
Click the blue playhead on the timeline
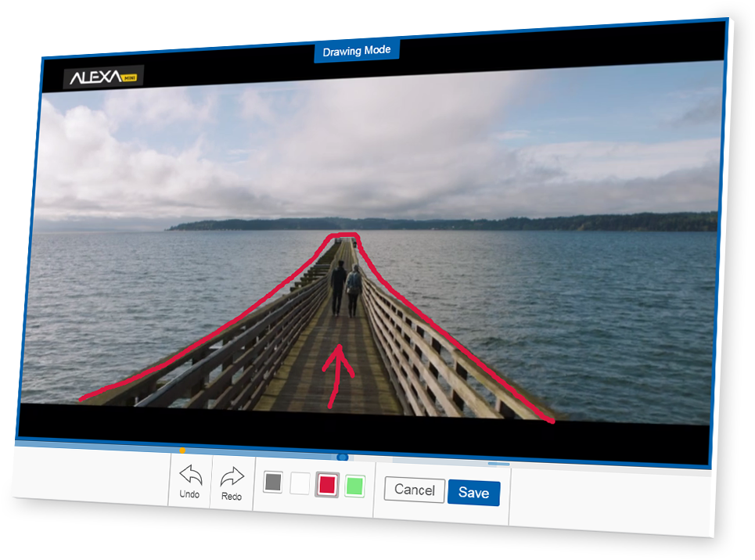[x=342, y=456]
